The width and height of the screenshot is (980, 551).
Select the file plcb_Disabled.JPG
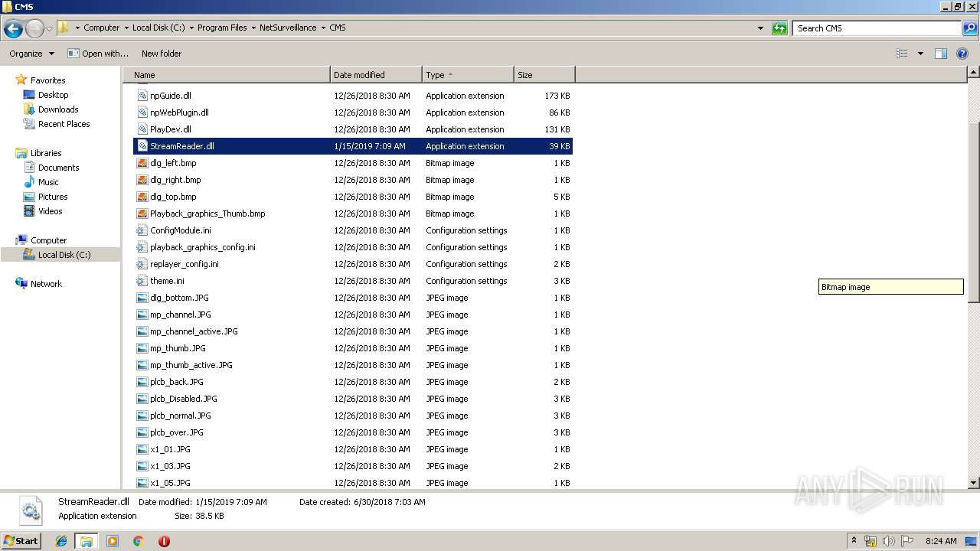(184, 399)
